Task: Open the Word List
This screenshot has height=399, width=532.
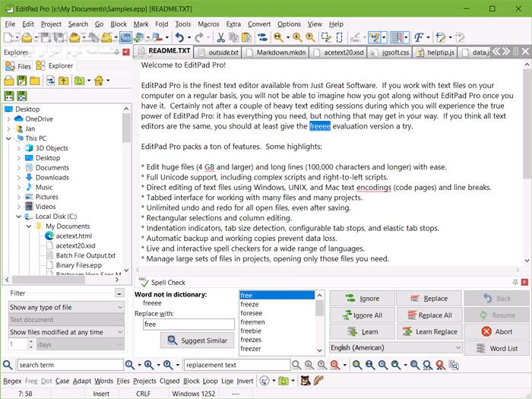Action: pyautogui.click(x=497, y=348)
